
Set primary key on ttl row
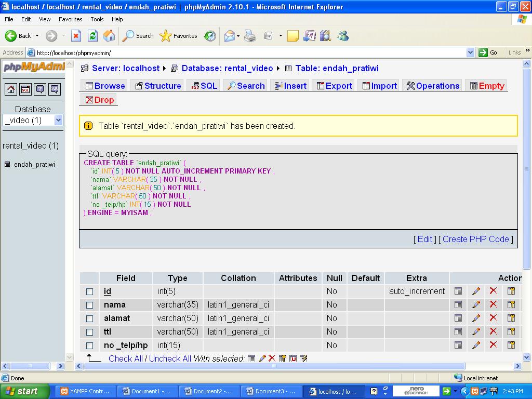(511, 332)
